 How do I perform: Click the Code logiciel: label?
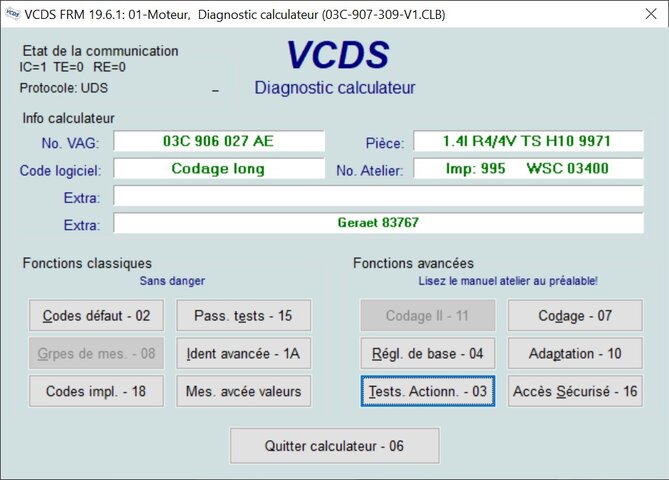(61, 171)
